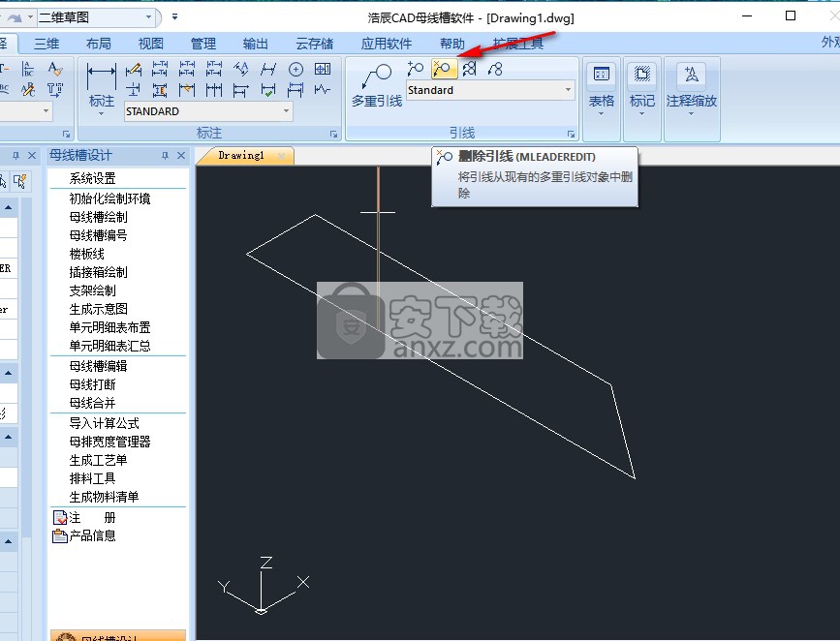Open the 表格 dropdown arrow
The height and width of the screenshot is (641, 840).
(601, 113)
